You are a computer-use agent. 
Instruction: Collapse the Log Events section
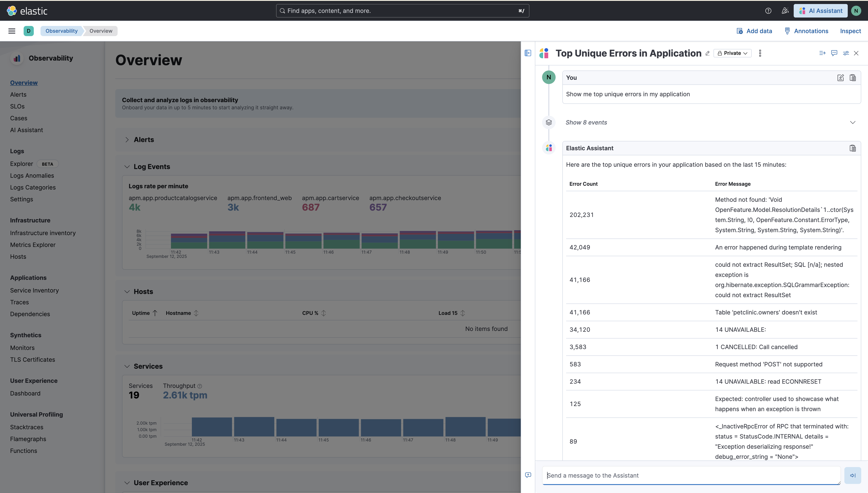click(127, 167)
